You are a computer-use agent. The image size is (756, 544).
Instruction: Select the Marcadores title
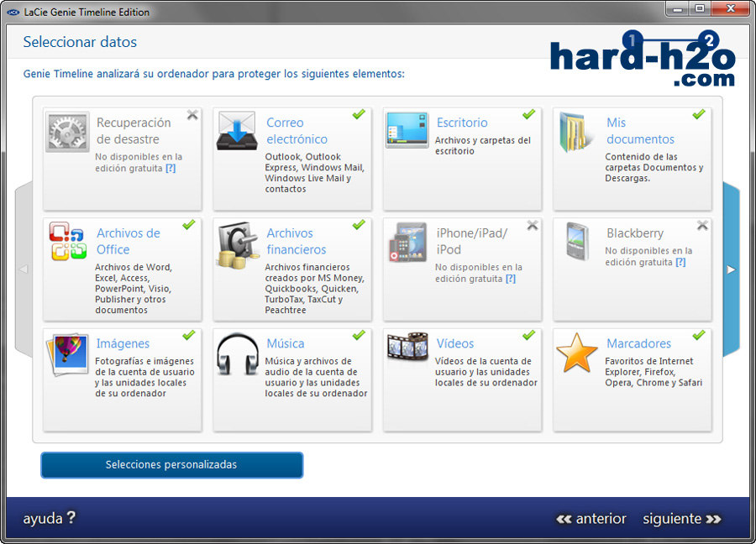(639, 343)
